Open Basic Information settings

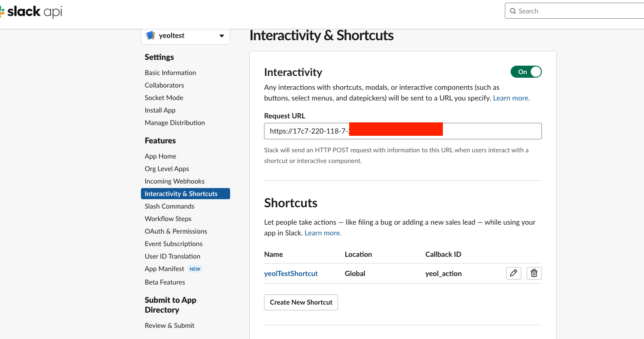[170, 73]
